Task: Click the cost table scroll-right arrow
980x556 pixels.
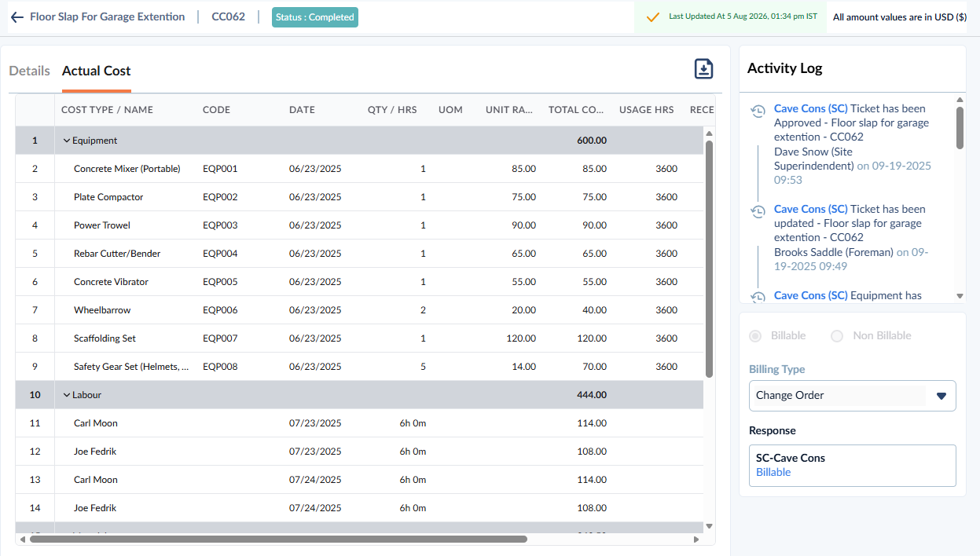Action: tap(696, 540)
